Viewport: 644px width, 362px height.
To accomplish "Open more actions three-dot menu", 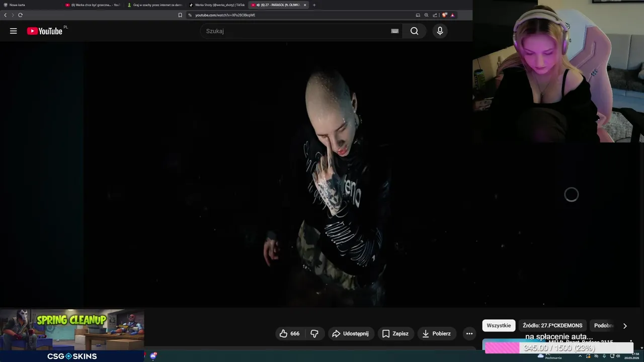I will (x=469, y=333).
